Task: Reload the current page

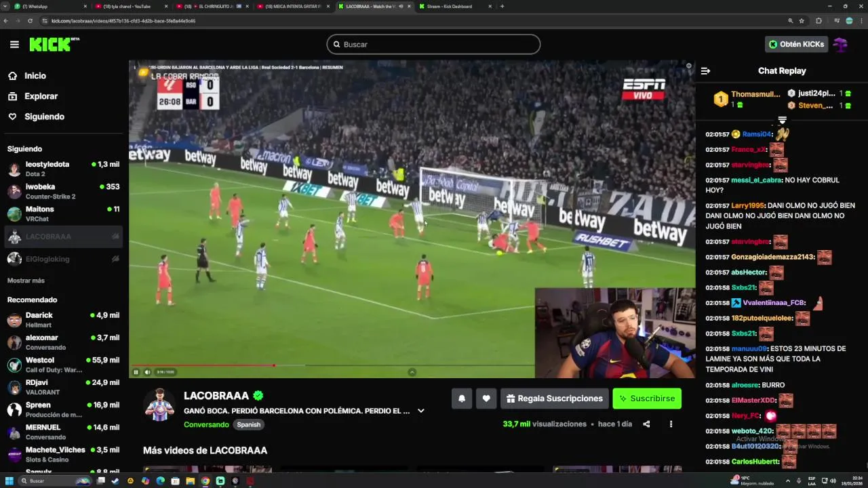Action: click(x=30, y=21)
